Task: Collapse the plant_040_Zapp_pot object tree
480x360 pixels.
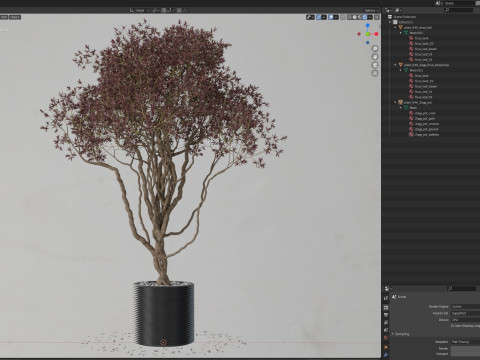Action: (x=395, y=102)
